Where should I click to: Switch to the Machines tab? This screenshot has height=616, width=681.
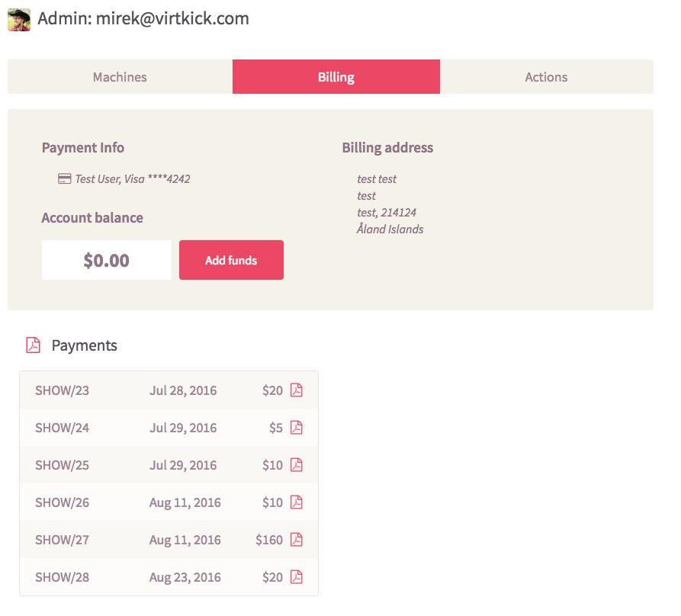pos(120,77)
